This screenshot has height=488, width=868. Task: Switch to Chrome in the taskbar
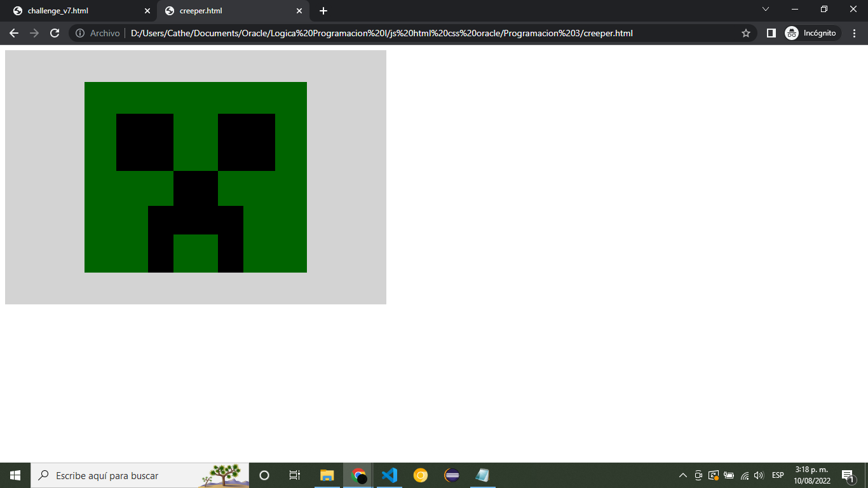coord(358,475)
